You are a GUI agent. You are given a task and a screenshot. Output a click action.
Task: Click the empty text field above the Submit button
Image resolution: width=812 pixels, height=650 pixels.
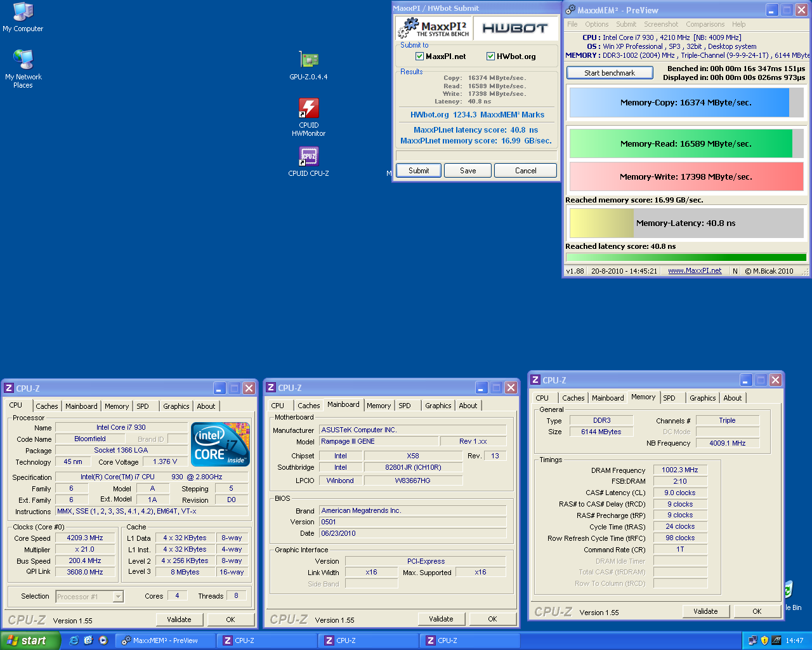(x=476, y=156)
